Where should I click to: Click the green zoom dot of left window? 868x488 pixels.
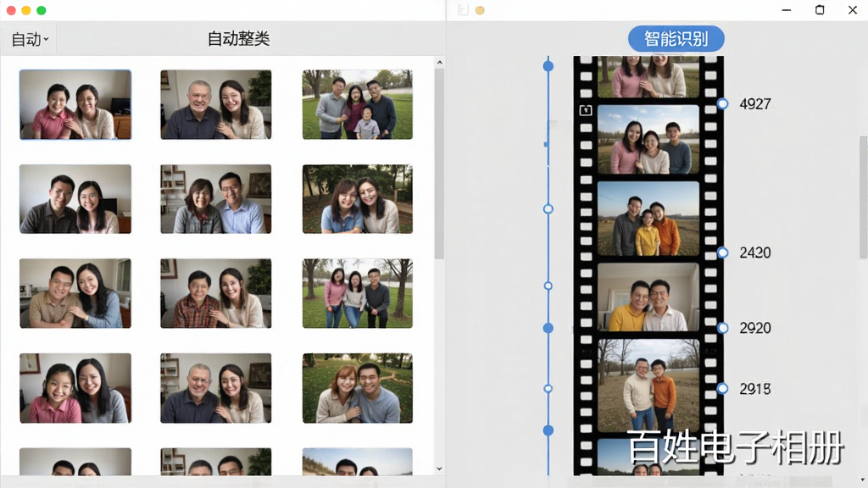pos(41,10)
